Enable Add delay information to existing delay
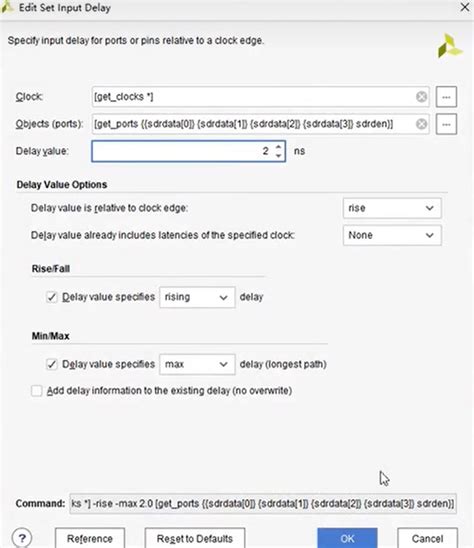Screen dimensions: 474x548 (37, 391)
